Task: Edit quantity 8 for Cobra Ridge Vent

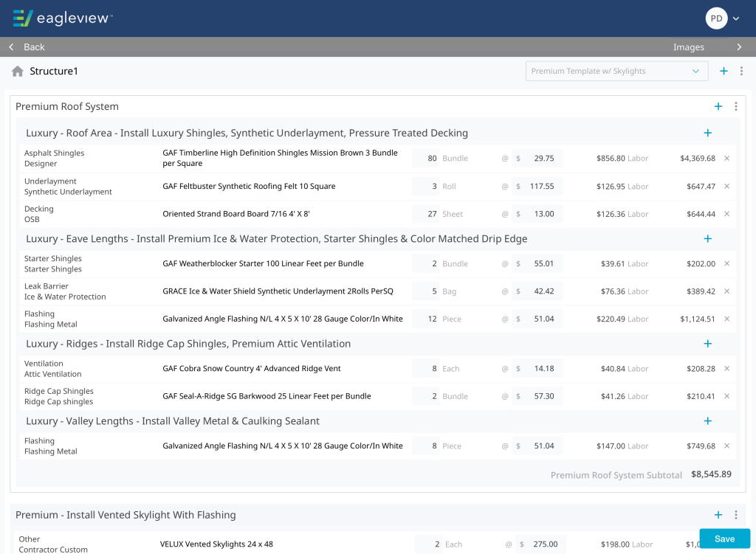Action: coord(426,369)
